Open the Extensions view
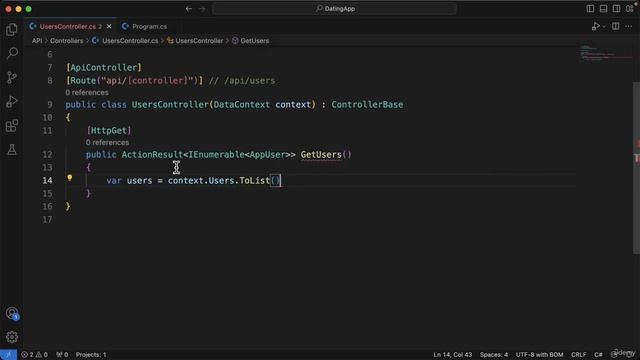Viewport: 640px width, 360px height. (12, 125)
